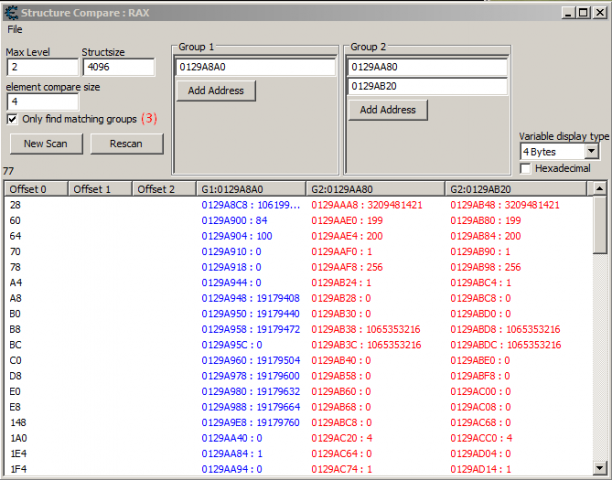This screenshot has height=480, width=612.
Task: Click the Cheat Engine title bar icon
Action: tap(11, 12)
